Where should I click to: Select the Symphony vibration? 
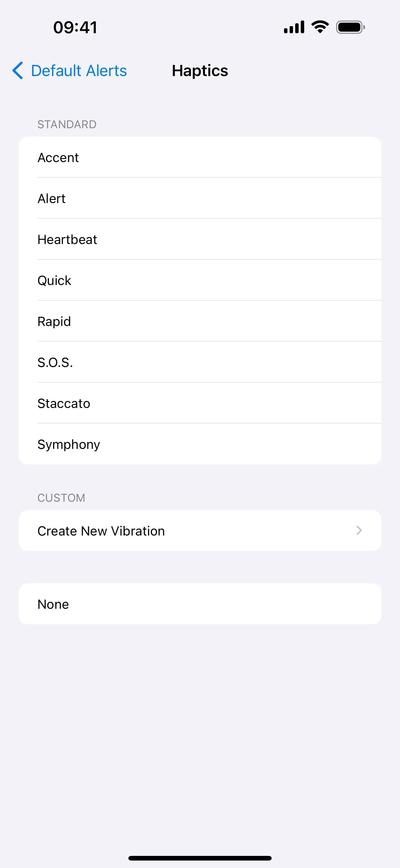coord(200,444)
